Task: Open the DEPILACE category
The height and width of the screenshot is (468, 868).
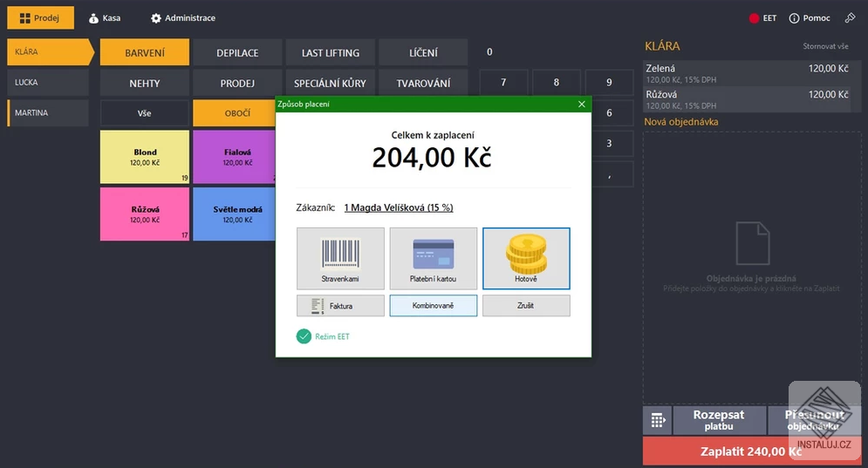Action: pyautogui.click(x=237, y=52)
